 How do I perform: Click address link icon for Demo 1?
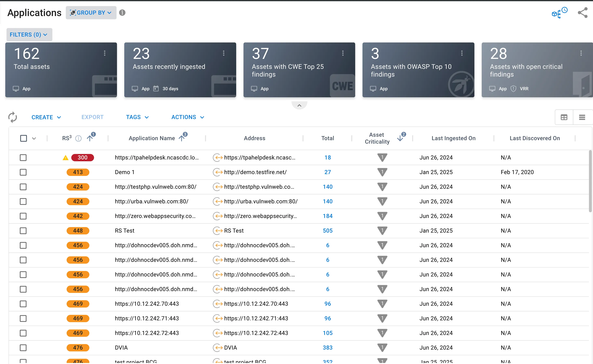click(218, 172)
